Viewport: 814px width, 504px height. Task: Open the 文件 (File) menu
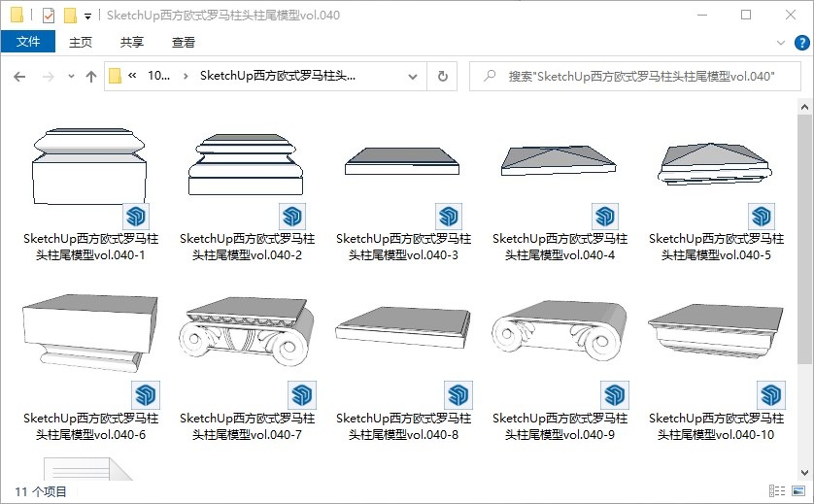28,42
